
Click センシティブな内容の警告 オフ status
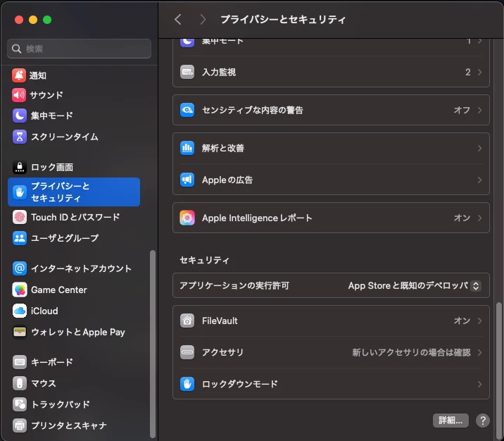[462, 110]
